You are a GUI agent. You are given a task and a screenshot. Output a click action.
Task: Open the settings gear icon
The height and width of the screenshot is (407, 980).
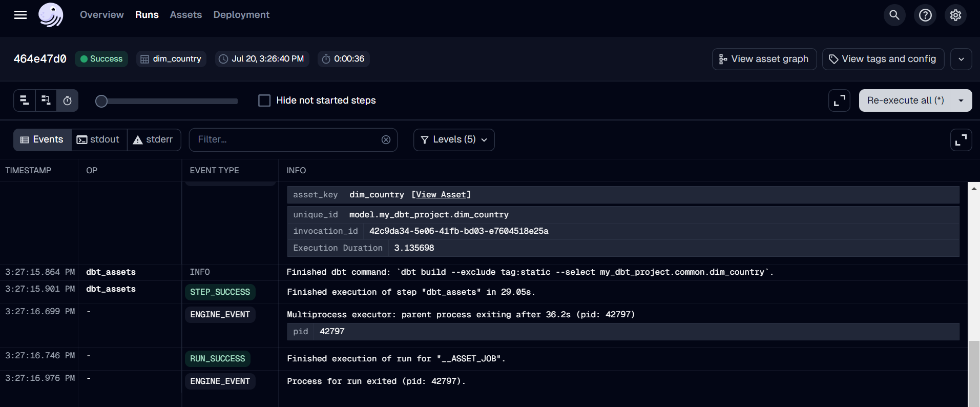[x=955, y=15]
